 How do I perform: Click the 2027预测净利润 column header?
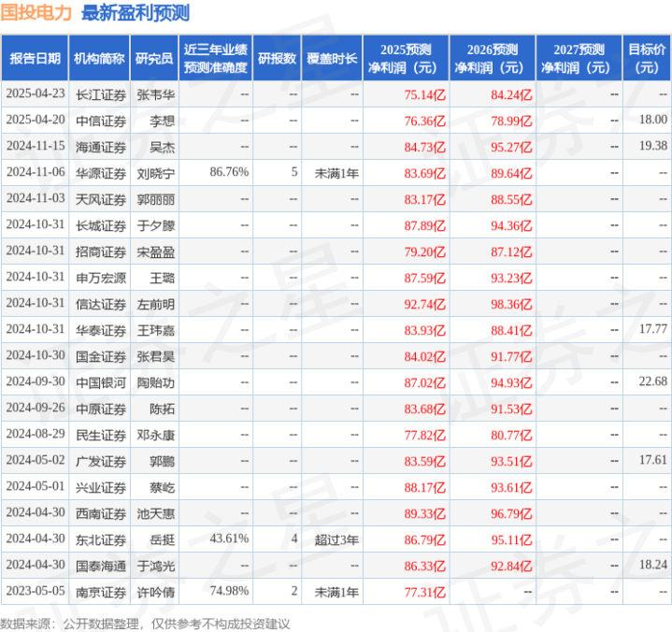pos(579,58)
